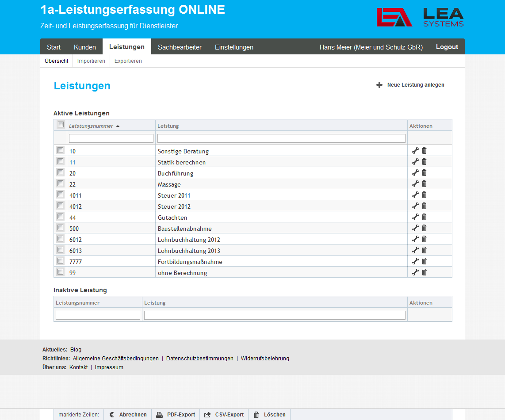The image size is (505, 420).
Task: Open Allgemeine Geschäftsbedingungen link
Action: [x=115, y=359]
